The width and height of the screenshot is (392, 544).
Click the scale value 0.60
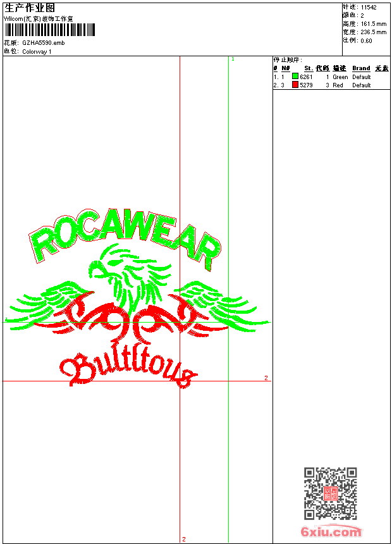[x=366, y=41]
